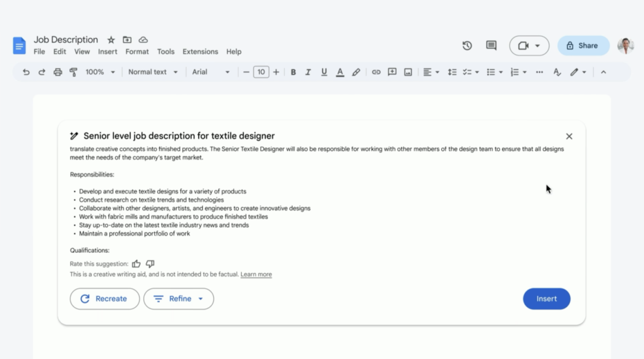Open the Normal text style dropdown
The image size is (644, 359).
(x=153, y=72)
